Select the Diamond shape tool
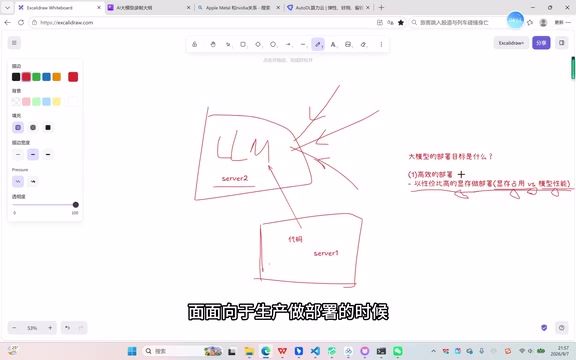 (258, 44)
